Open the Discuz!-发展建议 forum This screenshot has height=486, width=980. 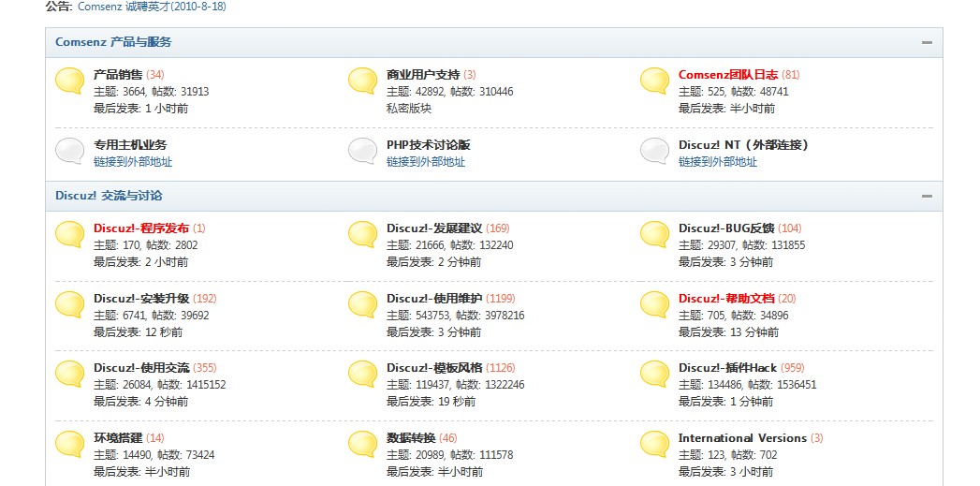click(x=434, y=228)
